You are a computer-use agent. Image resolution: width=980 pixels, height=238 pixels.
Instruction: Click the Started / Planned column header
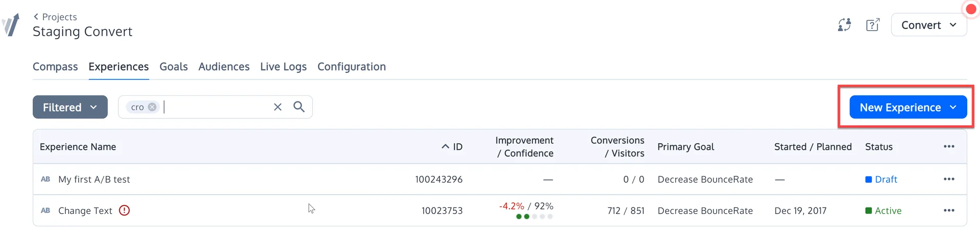point(813,147)
